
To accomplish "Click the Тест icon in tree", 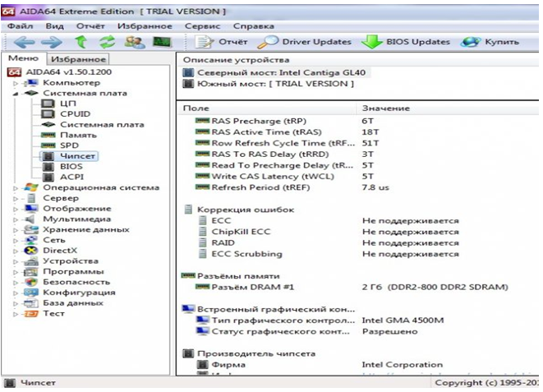I will point(31,314).
